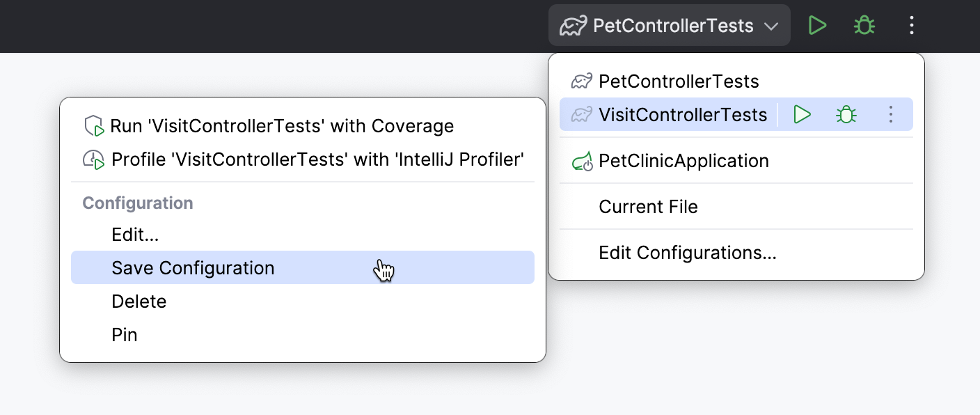980x415 pixels.
Task: Expand the run configuration chevron in the toolbar
Action: click(x=771, y=26)
